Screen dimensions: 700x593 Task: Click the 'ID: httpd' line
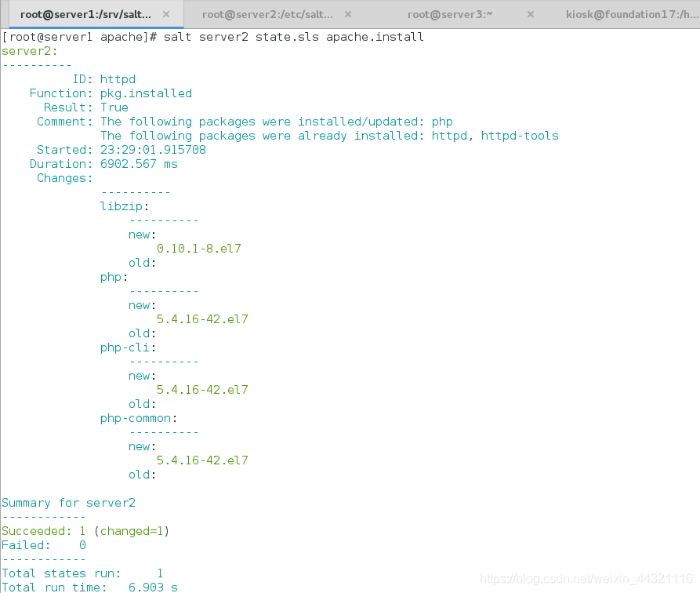click(x=104, y=79)
